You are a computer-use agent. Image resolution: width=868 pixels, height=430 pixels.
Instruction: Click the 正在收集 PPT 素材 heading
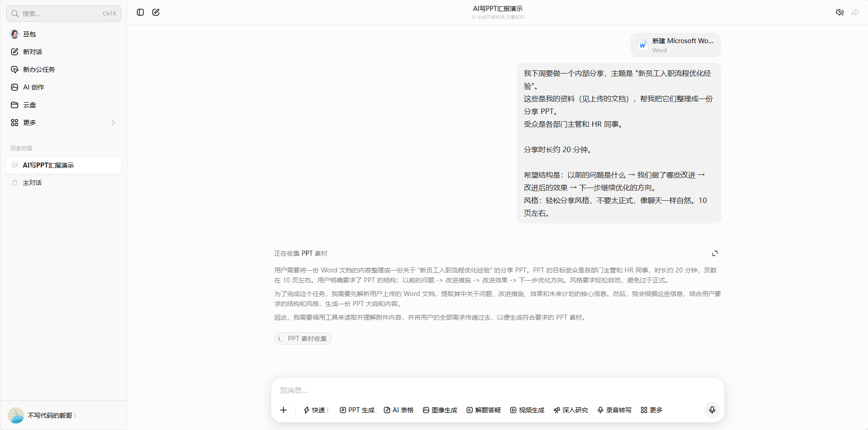(x=301, y=253)
